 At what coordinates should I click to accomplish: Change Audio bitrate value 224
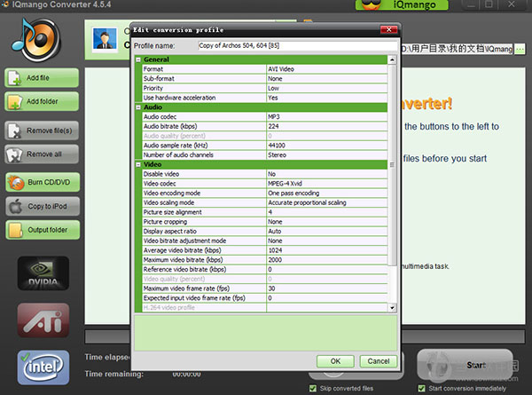326,126
